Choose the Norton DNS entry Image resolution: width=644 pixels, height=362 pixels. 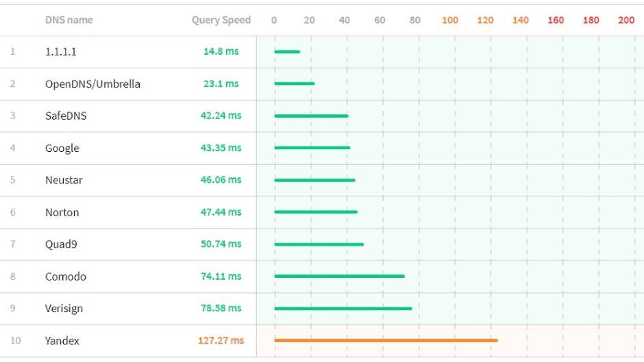click(x=62, y=213)
